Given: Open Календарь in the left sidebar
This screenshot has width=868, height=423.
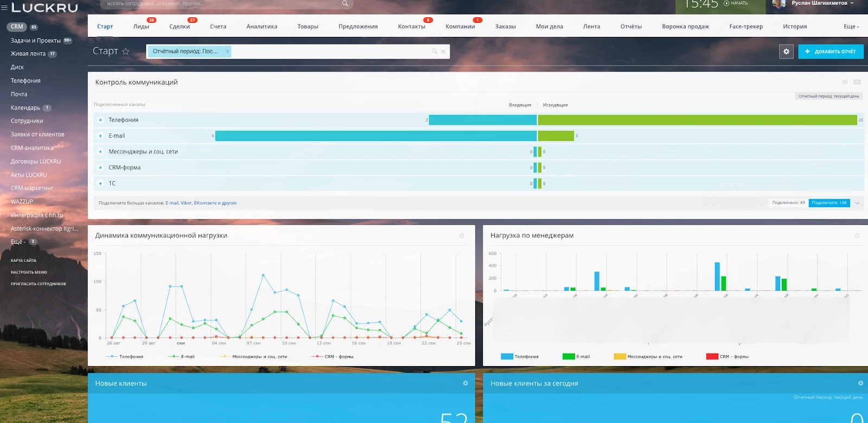Looking at the screenshot, I should tap(25, 108).
